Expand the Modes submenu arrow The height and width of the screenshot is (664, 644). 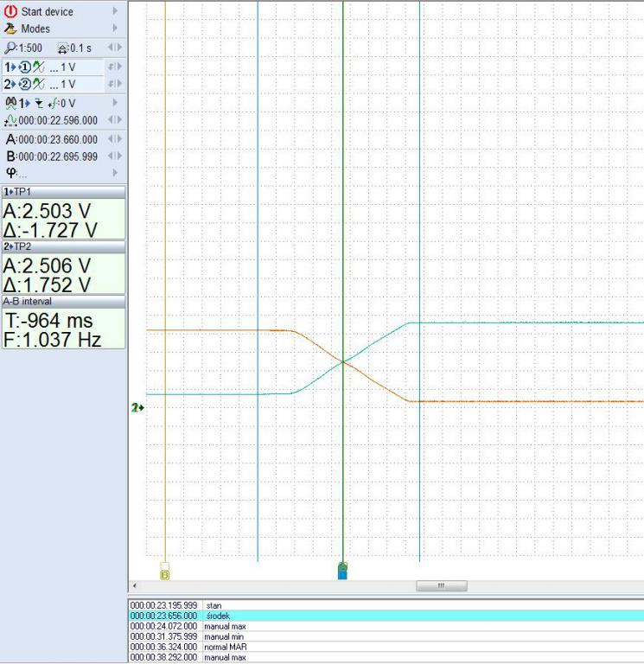click(x=116, y=29)
